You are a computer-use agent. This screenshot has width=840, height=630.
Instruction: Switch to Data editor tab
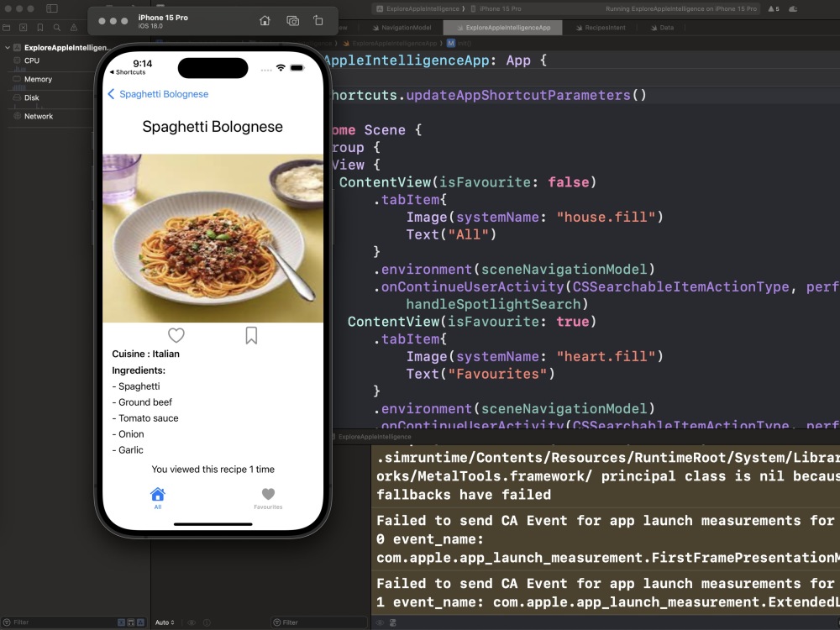click(662, 28)
